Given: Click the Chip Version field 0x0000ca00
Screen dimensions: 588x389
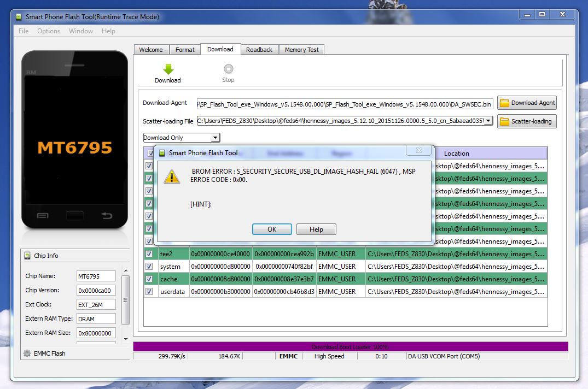Looking at the screenshot, I should click(x=96, y=291).
